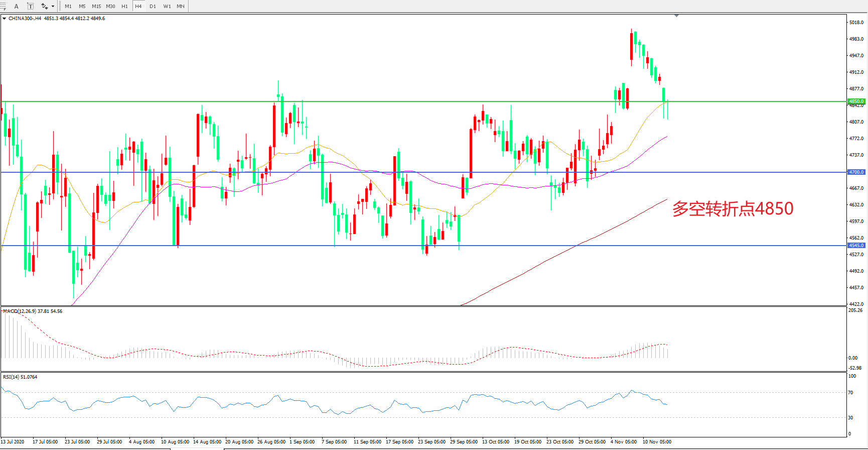The height and width of the screenshot is (450, 868).
Task: Select the H1 timeframe
Action: (124, 7)
